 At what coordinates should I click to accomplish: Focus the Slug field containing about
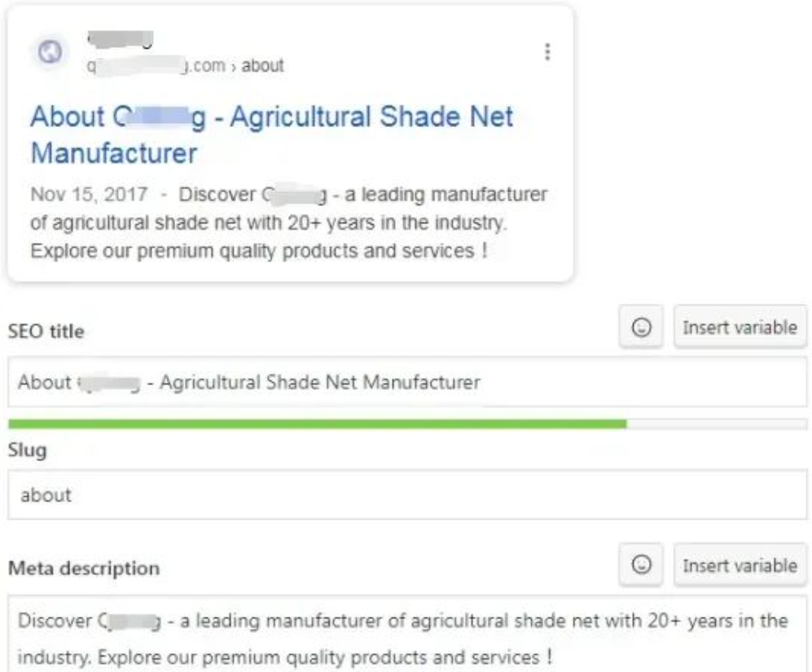407,494
